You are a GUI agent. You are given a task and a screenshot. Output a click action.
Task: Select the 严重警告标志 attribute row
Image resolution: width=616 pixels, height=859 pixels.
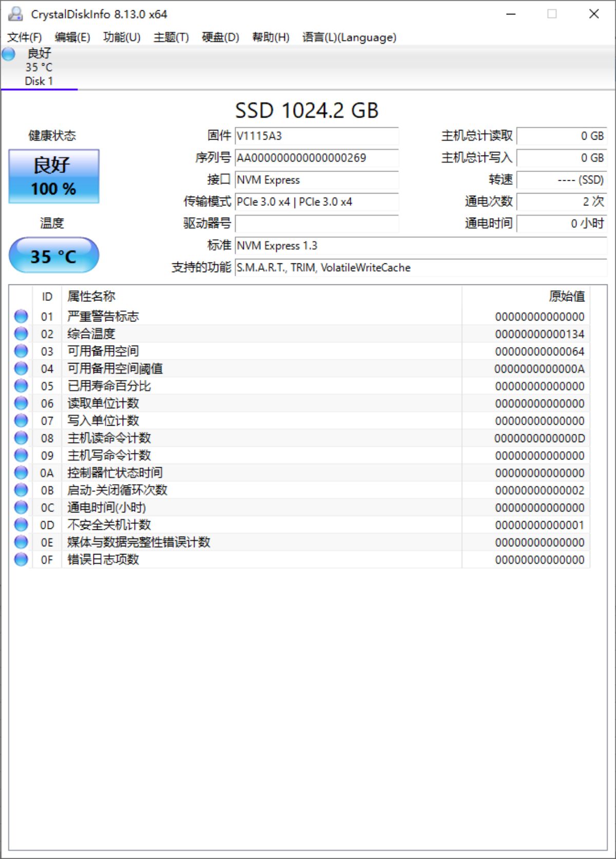point(300,316)
